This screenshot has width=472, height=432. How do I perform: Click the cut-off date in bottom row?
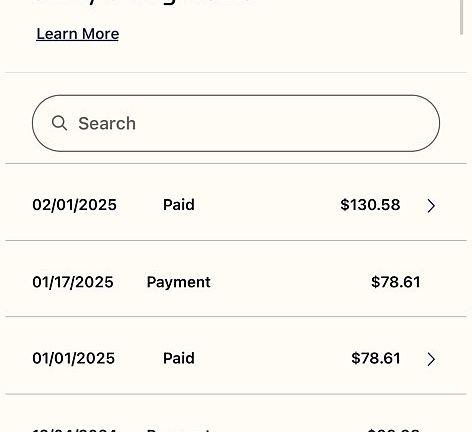tap(74, 430)
